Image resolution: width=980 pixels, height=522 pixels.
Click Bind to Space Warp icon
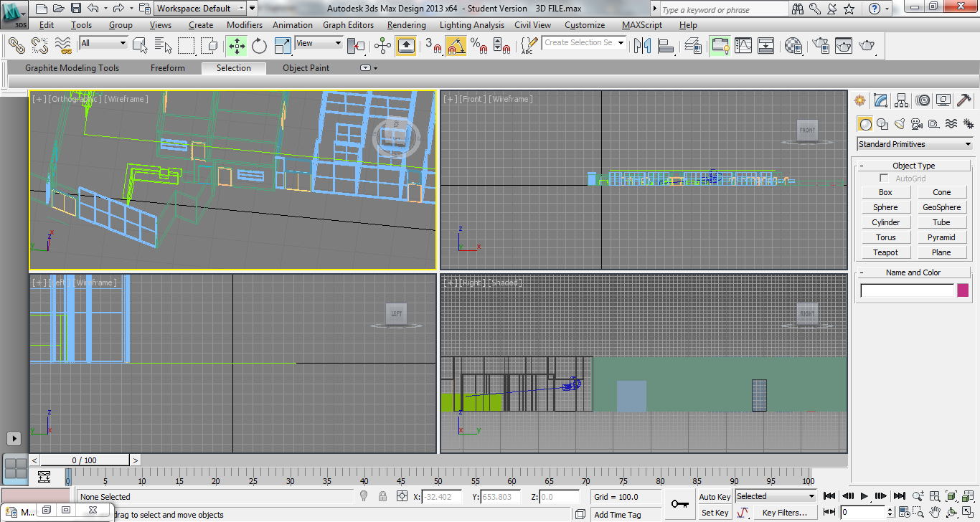tap(63, 46)
